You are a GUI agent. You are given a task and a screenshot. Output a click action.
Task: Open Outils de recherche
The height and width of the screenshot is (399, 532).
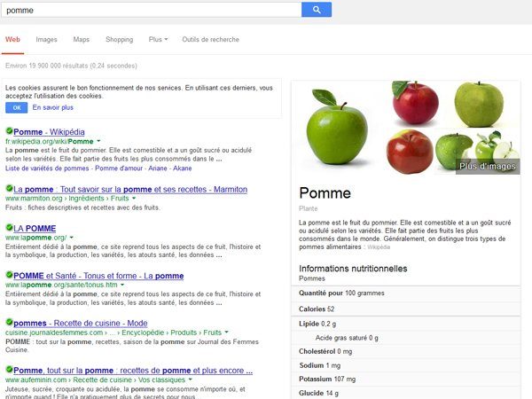(x=211, y=39)
